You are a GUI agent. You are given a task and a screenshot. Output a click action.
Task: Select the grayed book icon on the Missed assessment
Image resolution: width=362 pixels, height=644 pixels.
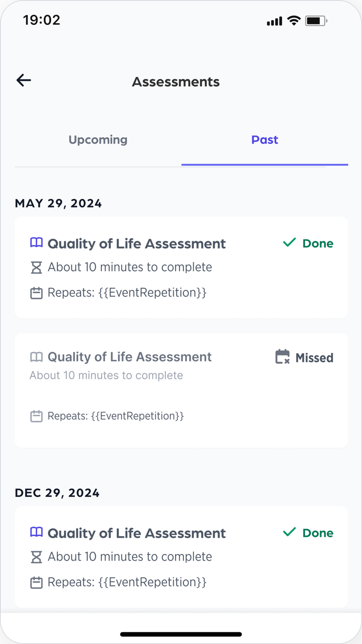coord(36,357)
